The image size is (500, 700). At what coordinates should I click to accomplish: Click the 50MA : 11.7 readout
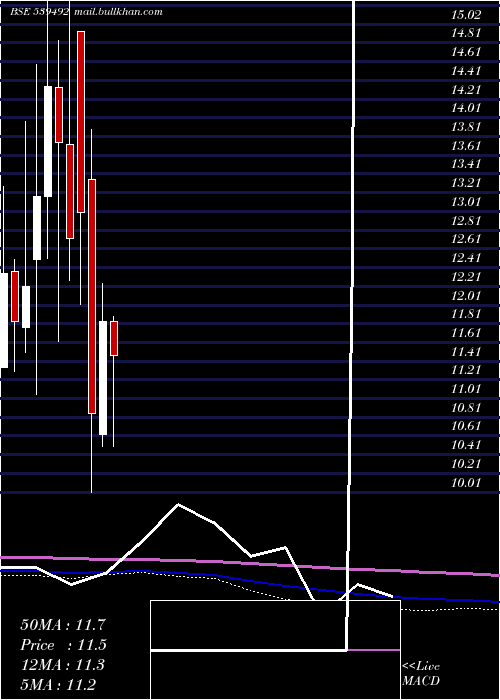(x=63, y=625)
